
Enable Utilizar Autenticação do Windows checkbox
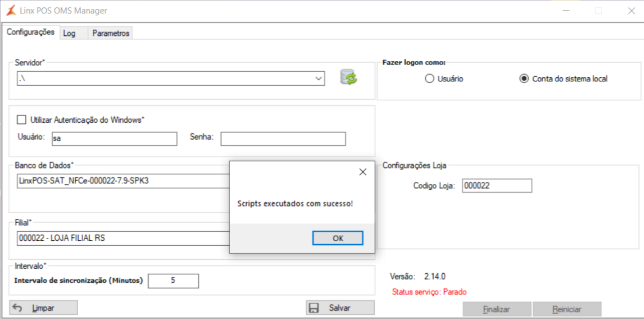click(x=21, y=120)
